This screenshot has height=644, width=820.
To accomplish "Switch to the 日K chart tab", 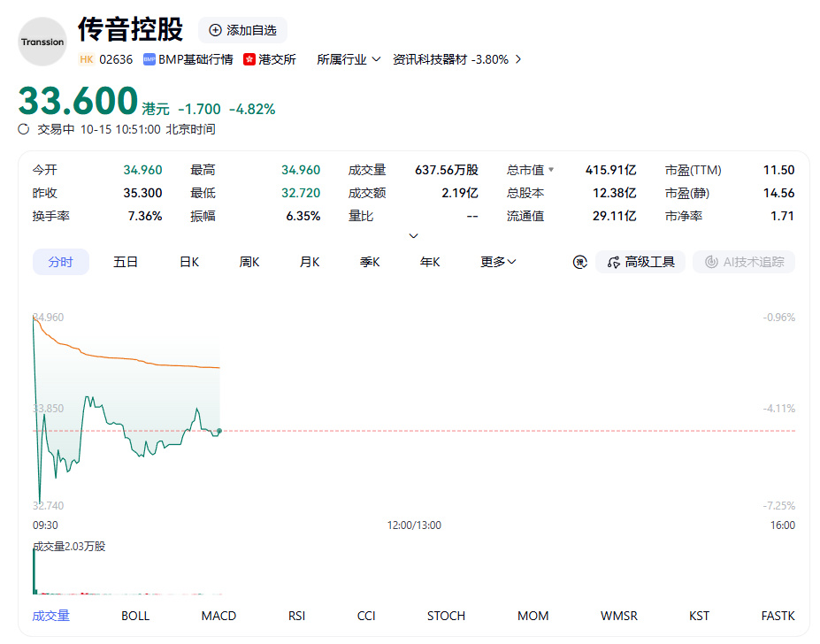I will tap(189, 262).
